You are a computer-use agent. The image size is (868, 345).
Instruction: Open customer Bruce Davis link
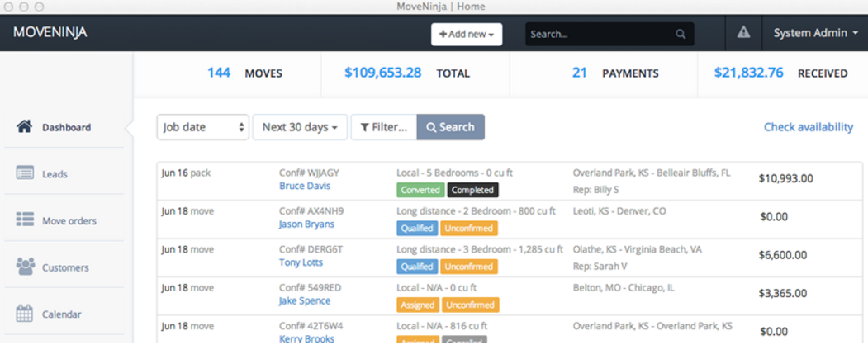pos(306,187)
